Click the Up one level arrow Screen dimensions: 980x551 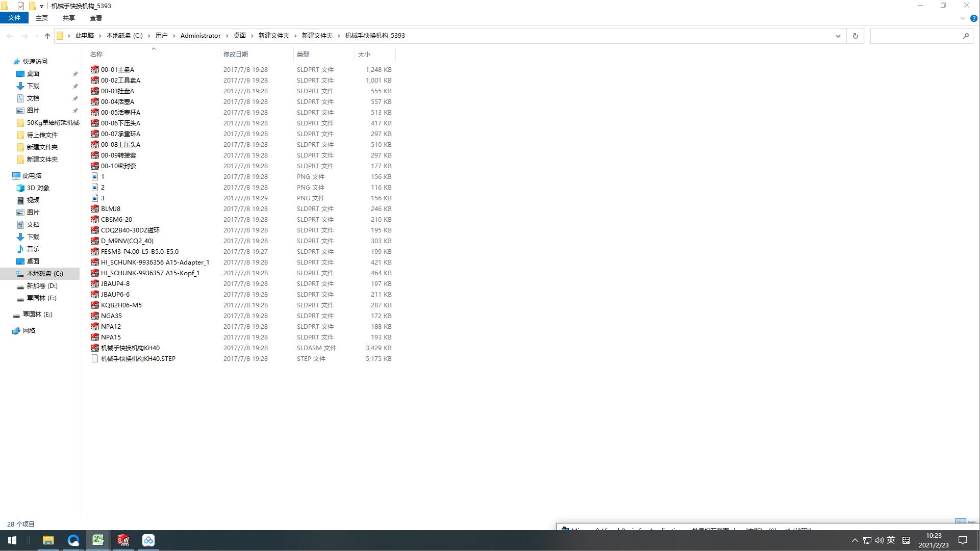click(x=47, y=36)
